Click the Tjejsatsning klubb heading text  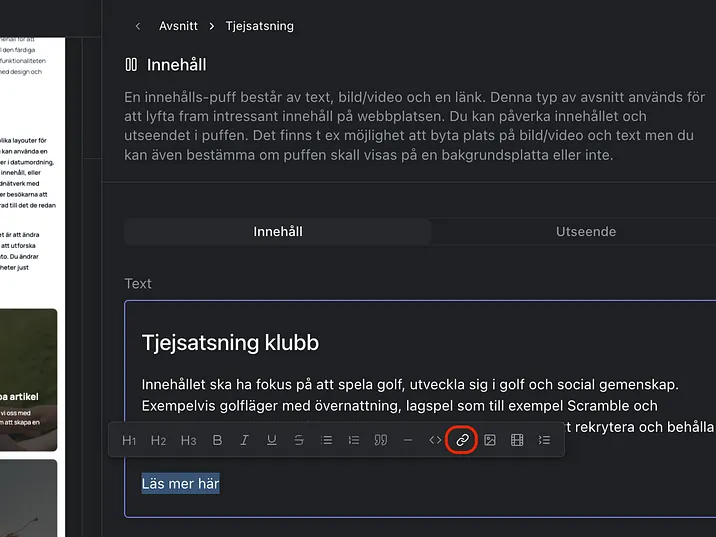230,343
